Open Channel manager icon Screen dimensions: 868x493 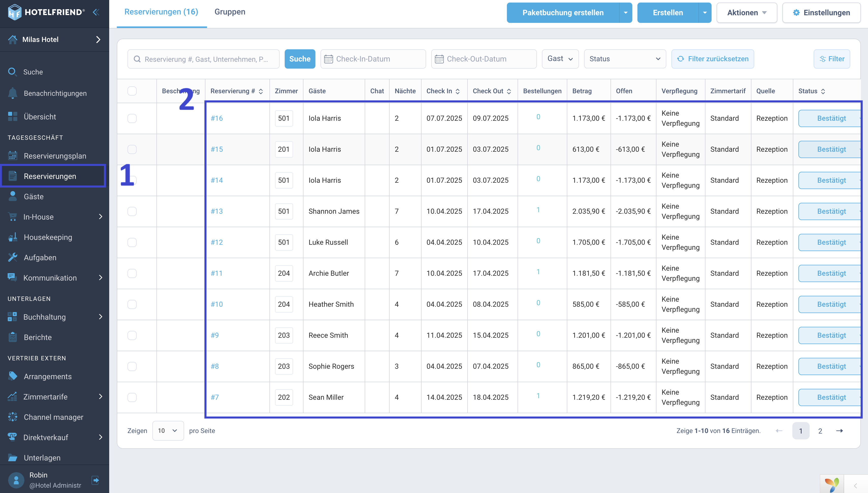click(12, 417)
